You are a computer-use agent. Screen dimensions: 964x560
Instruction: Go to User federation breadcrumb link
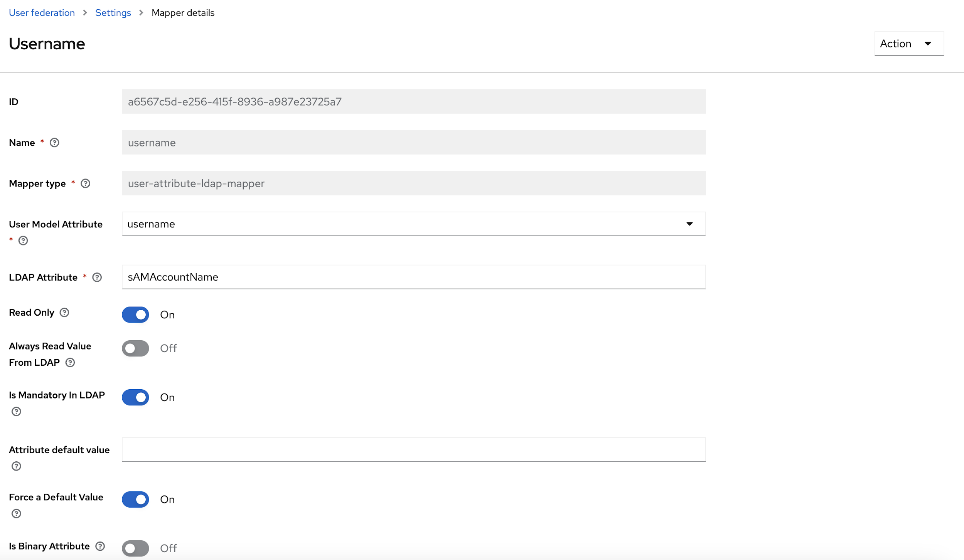(x=42, y=13)
